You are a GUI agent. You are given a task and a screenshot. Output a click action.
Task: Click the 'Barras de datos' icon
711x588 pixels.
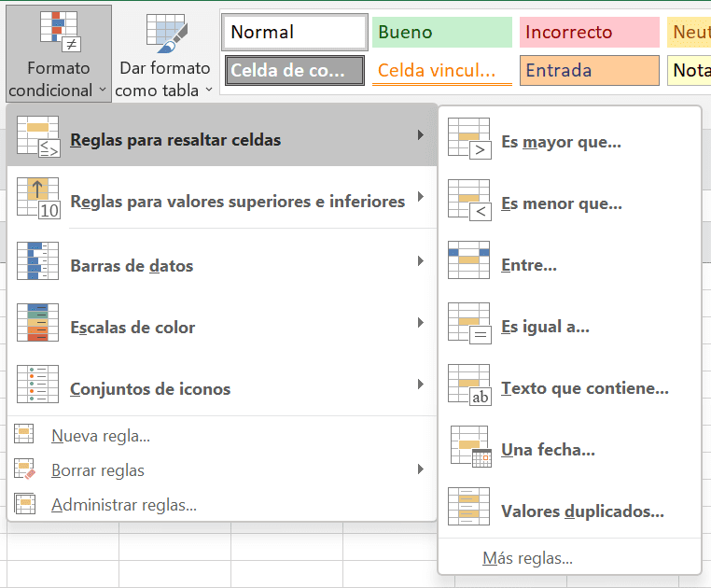37,265
